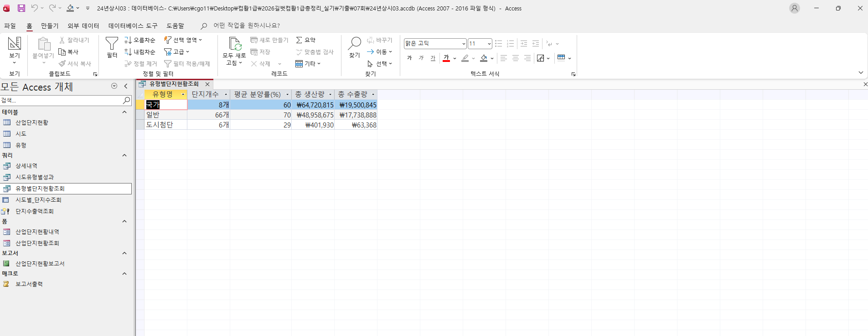Image resolution: width=868 pixels, height=336 pixels.
Task: Collapse the 테이블 group in navigation pane
Action: 124,112
